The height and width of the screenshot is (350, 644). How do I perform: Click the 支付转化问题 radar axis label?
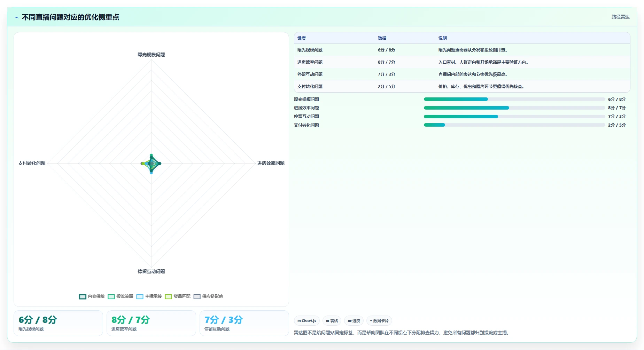32,163
